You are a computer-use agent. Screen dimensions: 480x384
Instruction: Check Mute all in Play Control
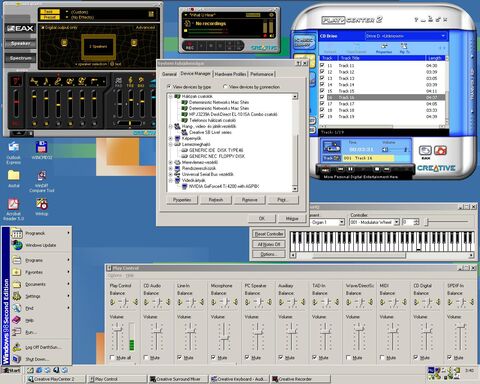112,358
